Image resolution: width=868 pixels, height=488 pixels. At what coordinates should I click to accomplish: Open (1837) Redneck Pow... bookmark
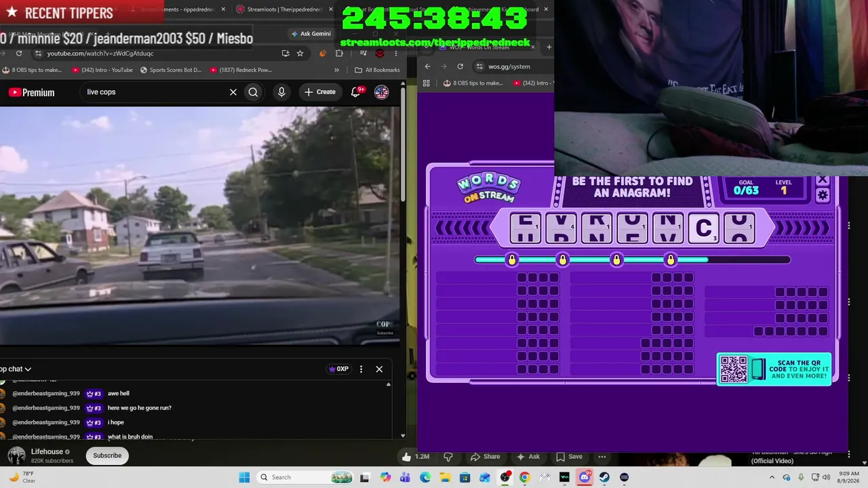click(x=241, y=70)
